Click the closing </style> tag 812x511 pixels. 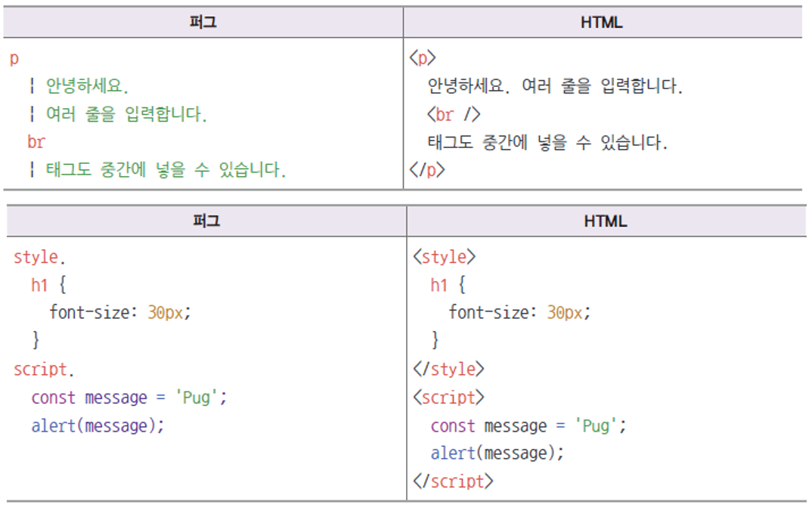click(x=448, y=370)
